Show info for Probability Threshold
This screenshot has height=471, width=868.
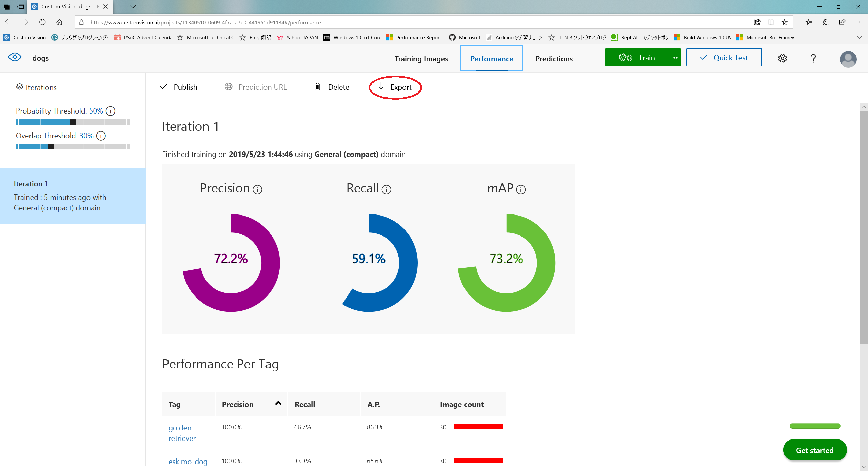tap(111, 111)
